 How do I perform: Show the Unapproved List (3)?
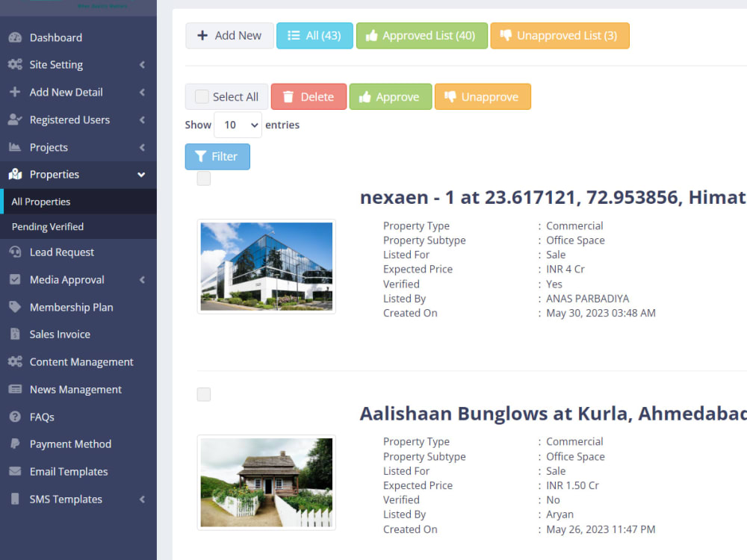pos(560,35)
